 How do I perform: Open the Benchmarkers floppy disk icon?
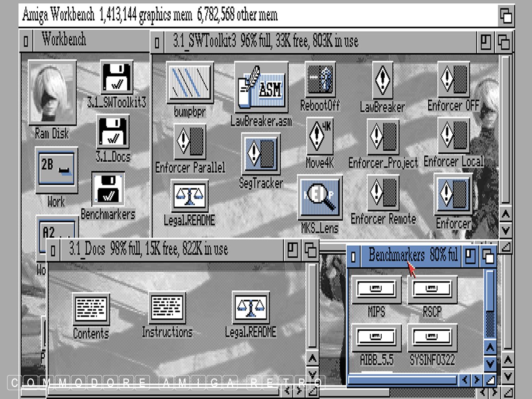(108, 189)
